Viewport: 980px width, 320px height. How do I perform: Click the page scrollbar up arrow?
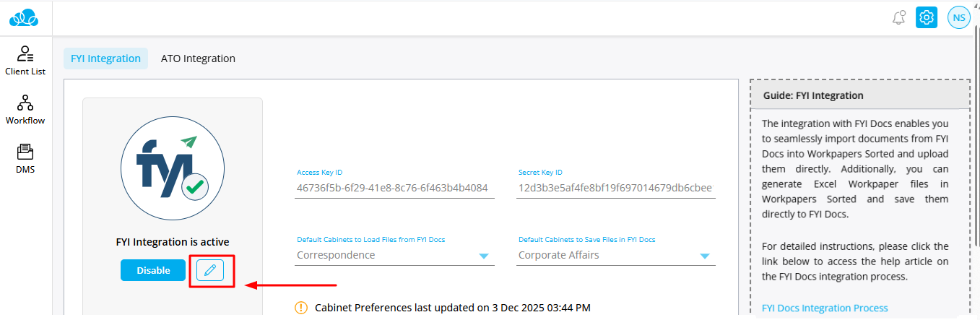976,5
